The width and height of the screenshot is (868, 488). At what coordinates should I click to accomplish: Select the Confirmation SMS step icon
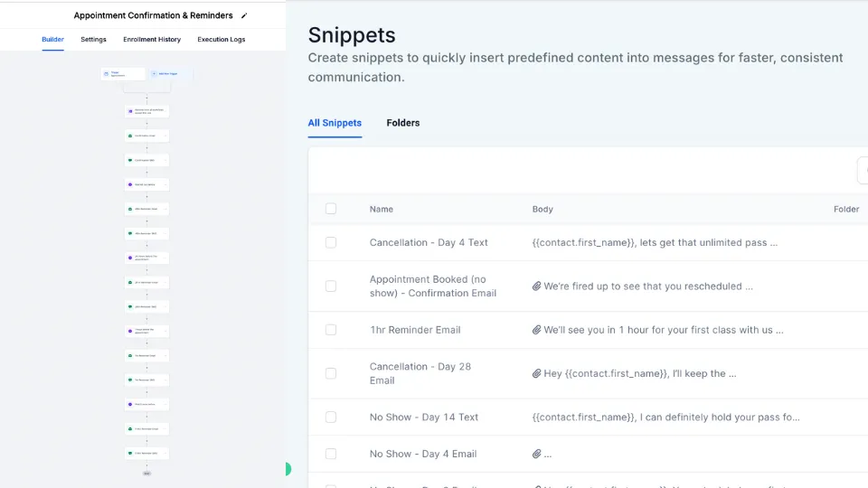point(130,160)
